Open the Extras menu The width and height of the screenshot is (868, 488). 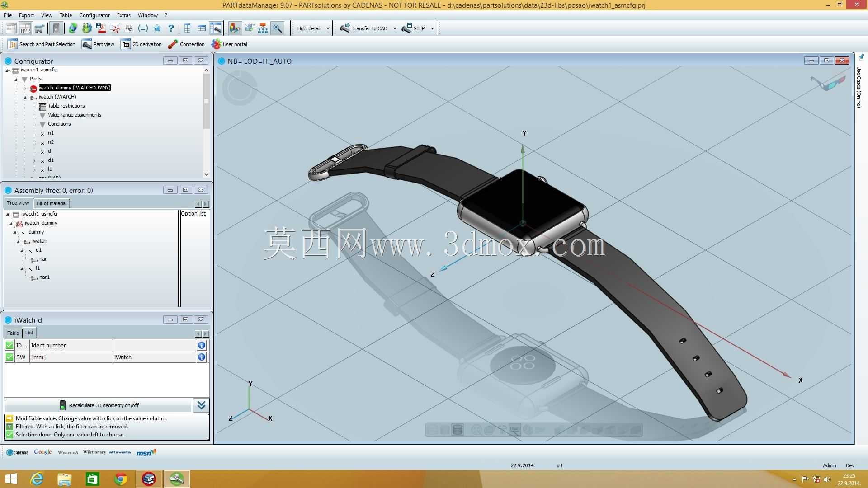(x=123, y=15)
